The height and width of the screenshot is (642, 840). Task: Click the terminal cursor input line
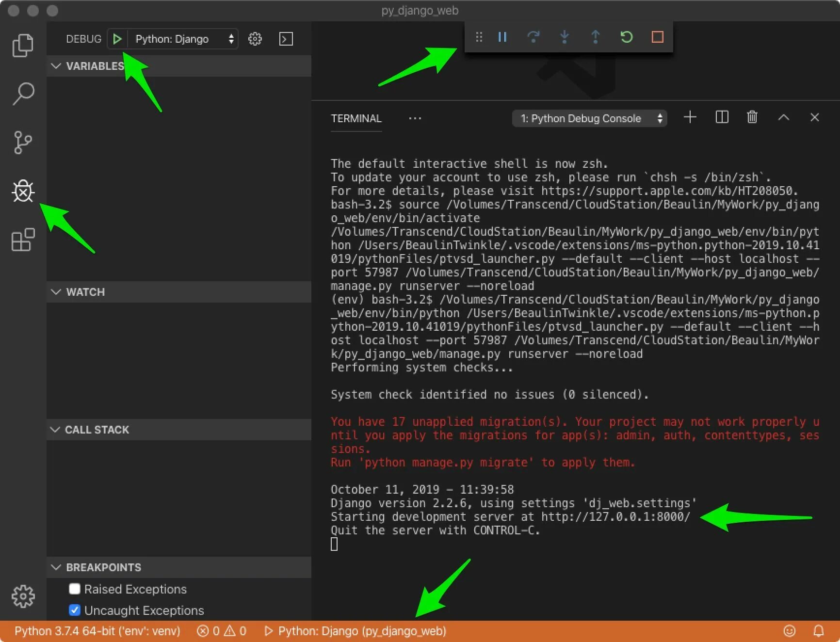[334, 545]
